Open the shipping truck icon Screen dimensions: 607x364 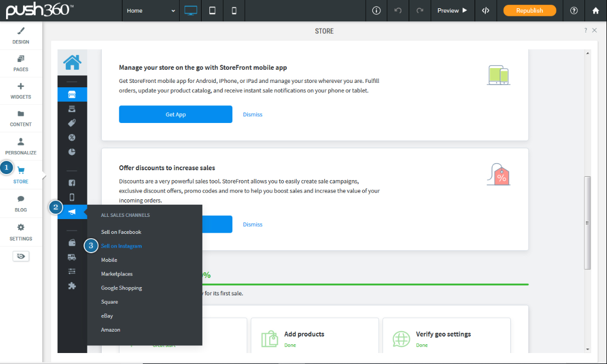click(72, 257)
